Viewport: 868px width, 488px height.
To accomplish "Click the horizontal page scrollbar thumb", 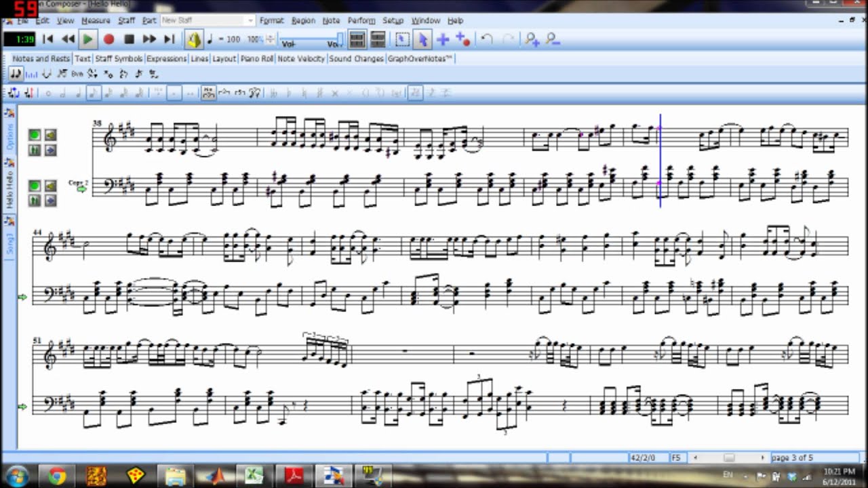I will coord(729,457).
